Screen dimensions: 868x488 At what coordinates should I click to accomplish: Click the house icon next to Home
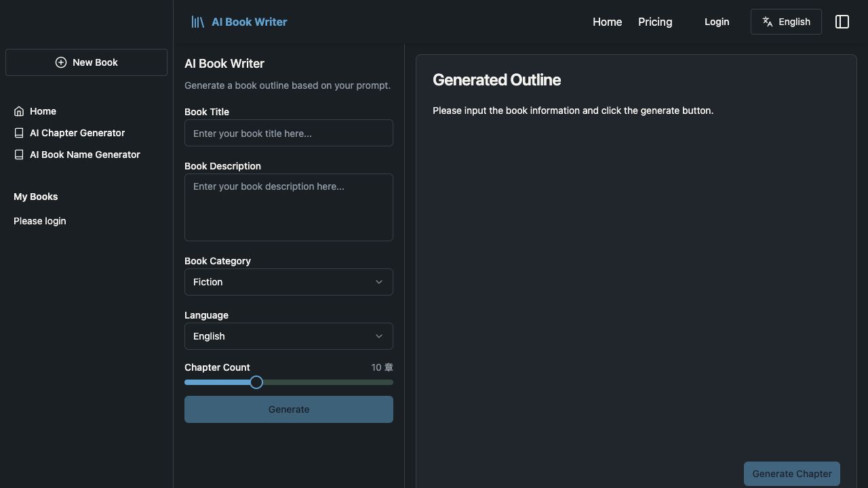(19, 111)
